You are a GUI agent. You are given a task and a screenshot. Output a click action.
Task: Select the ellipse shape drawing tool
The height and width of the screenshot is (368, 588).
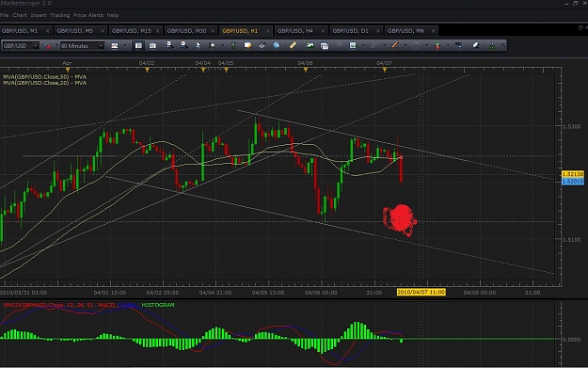click(416, 45)
